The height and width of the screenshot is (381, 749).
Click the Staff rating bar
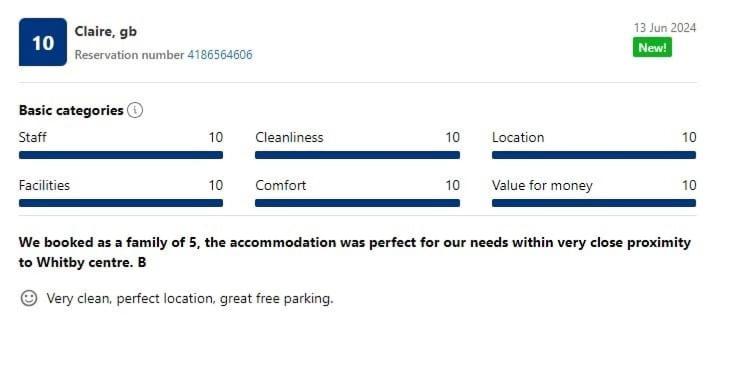(121, 155)
